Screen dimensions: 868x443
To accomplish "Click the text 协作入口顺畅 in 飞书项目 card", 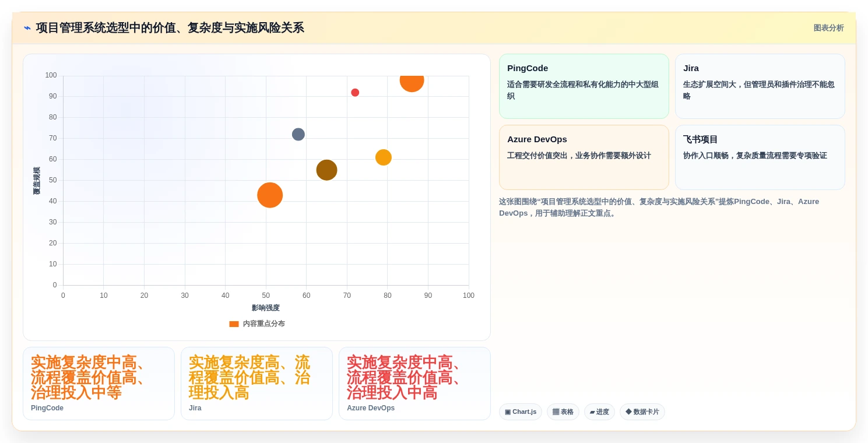I will pos(705,156).
